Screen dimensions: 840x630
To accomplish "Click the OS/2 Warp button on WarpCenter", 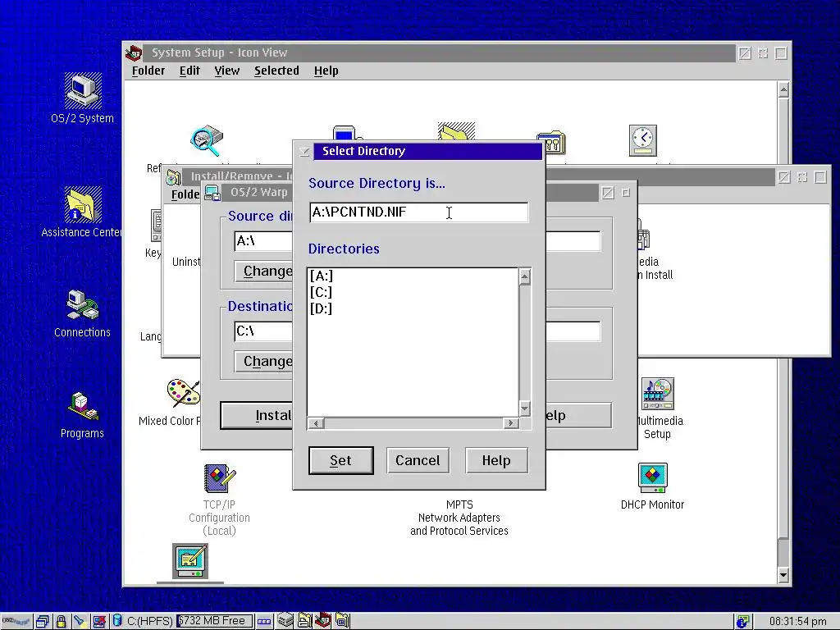I will pyautogui.click(x=16, y=622).
